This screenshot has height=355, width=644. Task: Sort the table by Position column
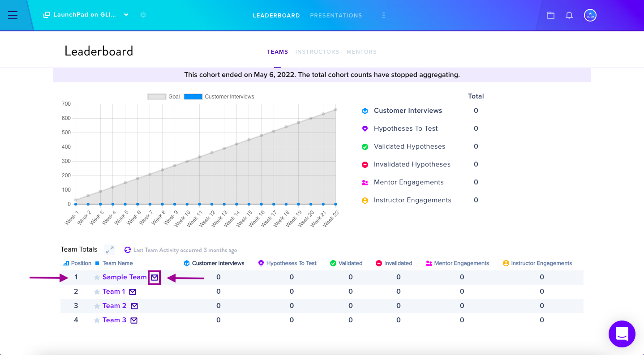(77, 263)
